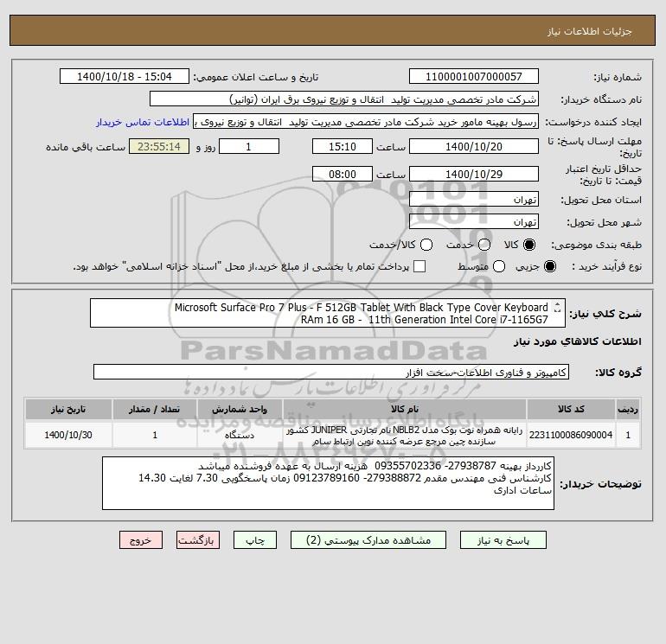Click the ردیف column header

coord(628,409)
